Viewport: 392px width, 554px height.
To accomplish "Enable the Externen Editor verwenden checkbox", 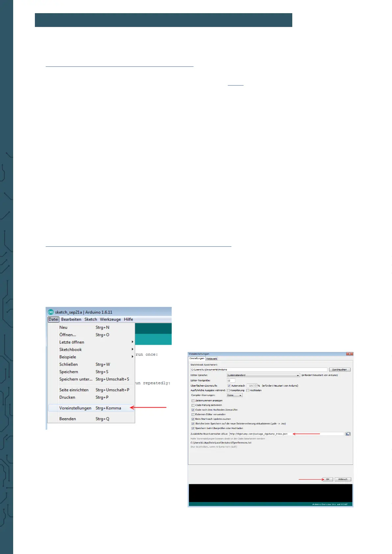I will point(193,415).
